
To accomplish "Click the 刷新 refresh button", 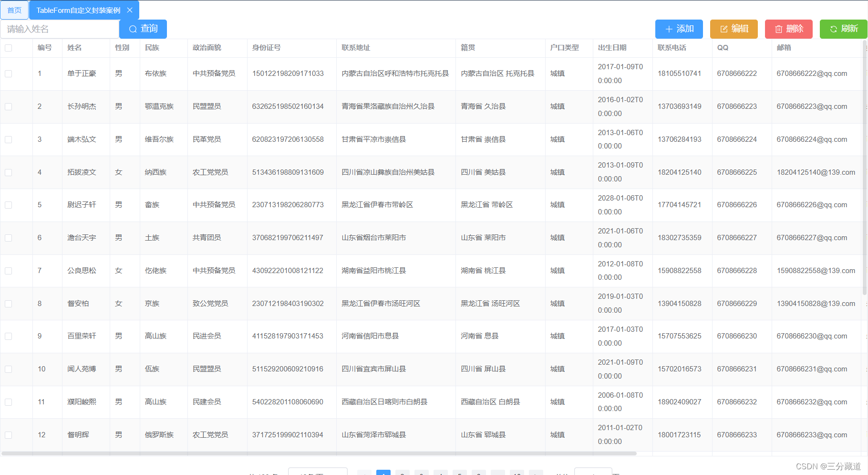I will tap(844, 29).
